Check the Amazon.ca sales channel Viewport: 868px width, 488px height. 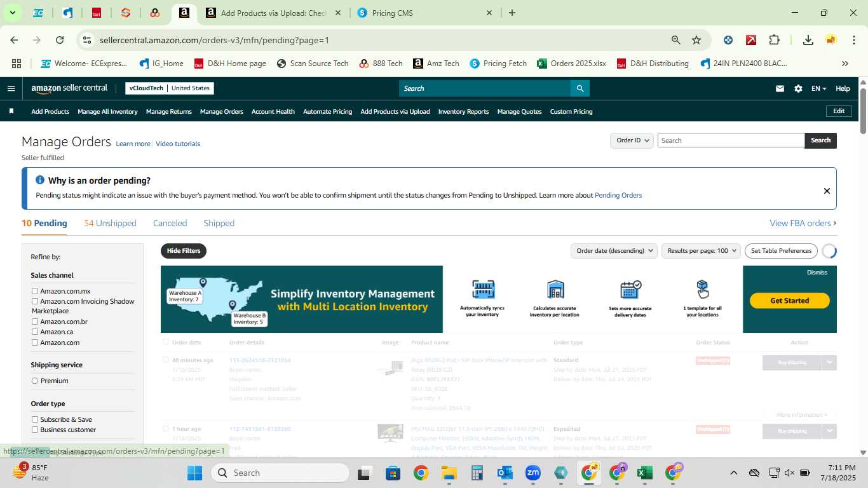click(35, 332)
